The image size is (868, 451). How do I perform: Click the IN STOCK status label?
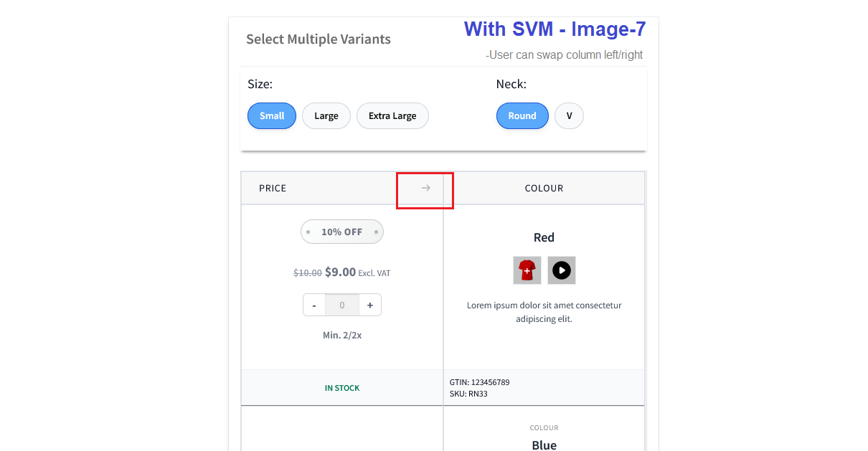(342, 388)
